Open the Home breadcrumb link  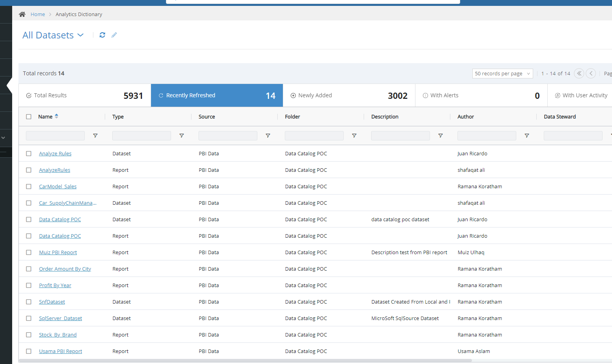click(x=38, y=15)
